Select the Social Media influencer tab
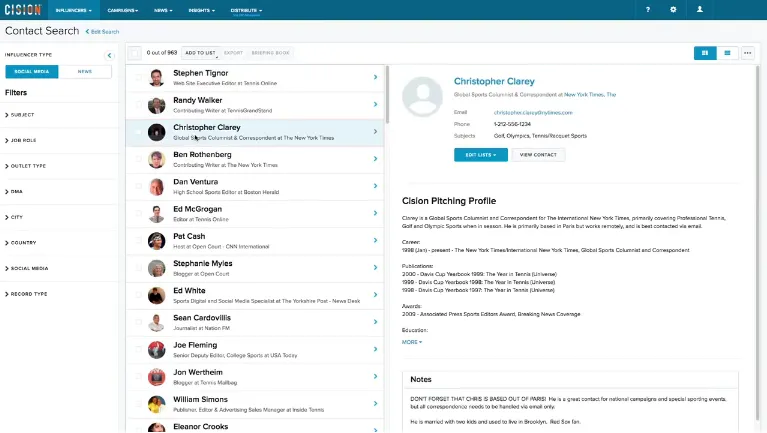The width and height of the screenshot is (767, 433). 32,71
